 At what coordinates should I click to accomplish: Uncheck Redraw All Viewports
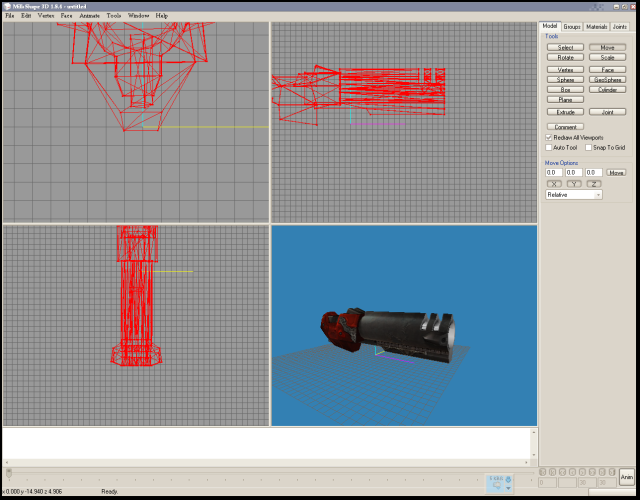[x=549, y=138]
